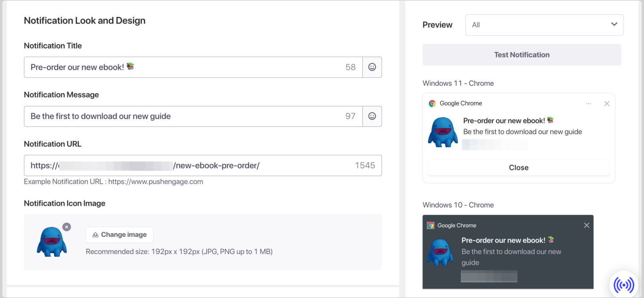Click the Change image button
644x298 pixels.
pyautogui.click(x=119, y=234)
